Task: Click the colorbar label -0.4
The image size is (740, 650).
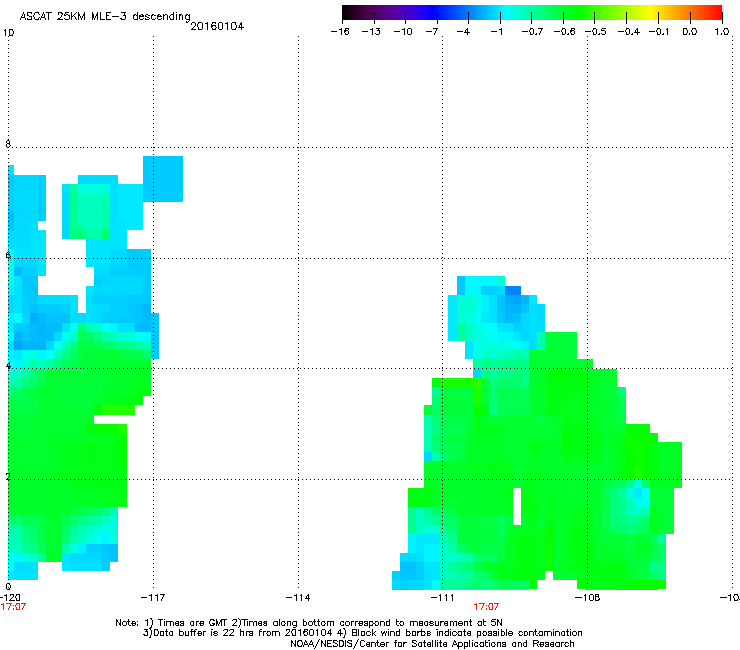Action: [x=629, y=32]
